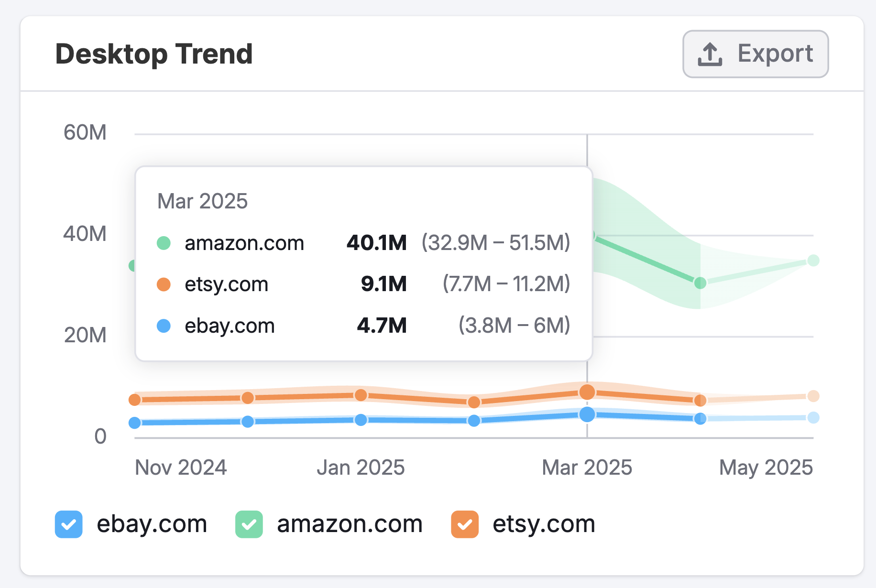The height and width of the screenshot is (588, 876).
Task: Click the 60M y-axis label
Action: (x=85, y=132)
